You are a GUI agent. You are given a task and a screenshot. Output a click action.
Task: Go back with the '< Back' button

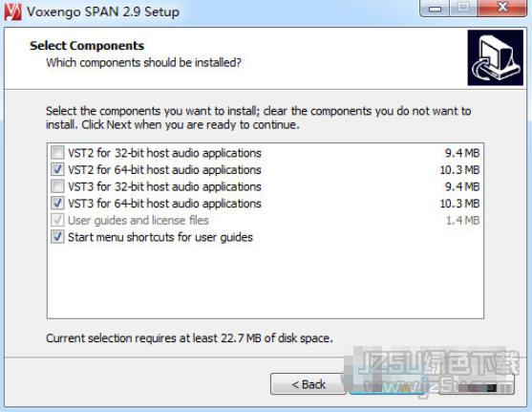pos(309,384)
